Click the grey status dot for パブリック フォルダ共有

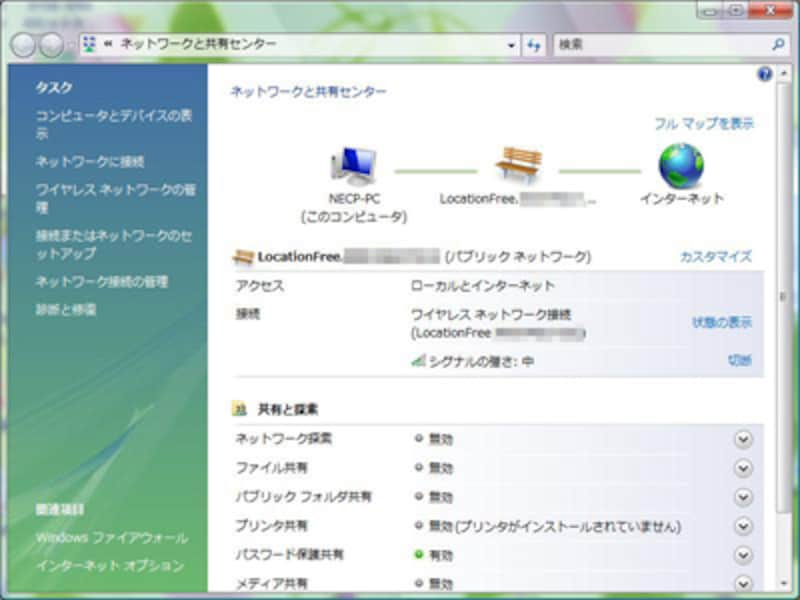coord(419,496)
